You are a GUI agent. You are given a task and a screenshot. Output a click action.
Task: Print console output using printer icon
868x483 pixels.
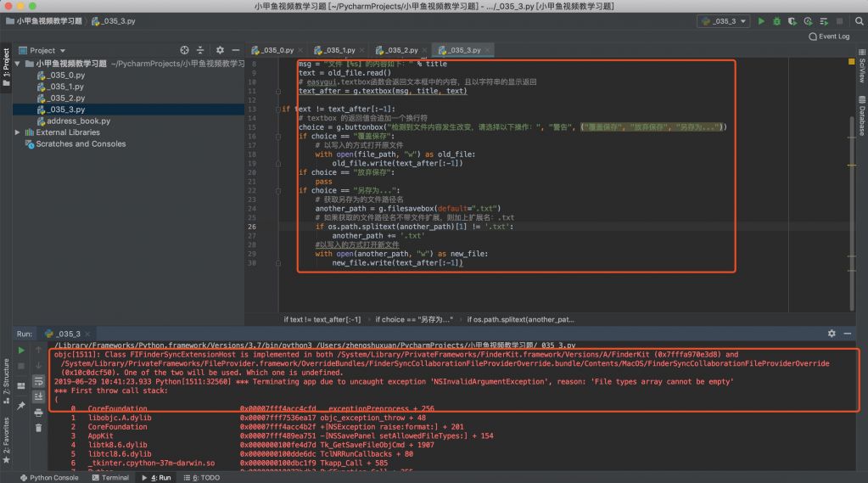[38, 413]
